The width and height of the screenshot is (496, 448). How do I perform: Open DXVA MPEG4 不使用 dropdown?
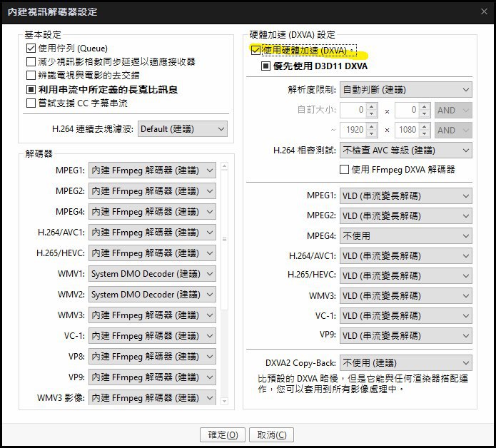point(406,236)
